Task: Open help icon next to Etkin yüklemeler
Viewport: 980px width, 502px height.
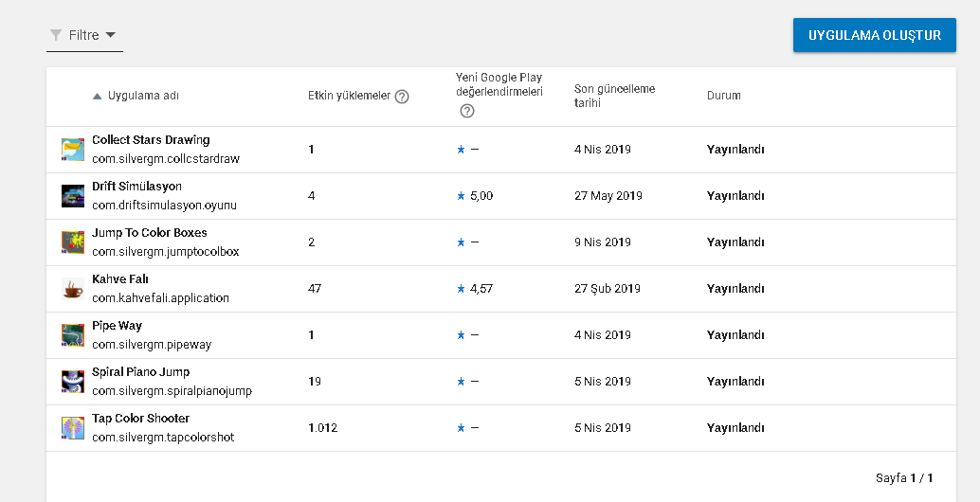Action: coord(402,97)
